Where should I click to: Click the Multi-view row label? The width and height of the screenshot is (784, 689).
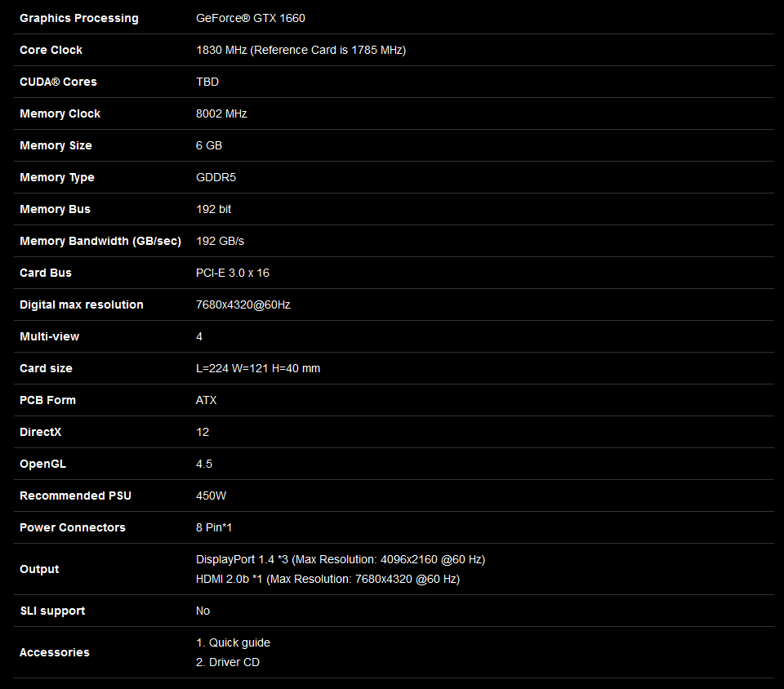(50, 336)
